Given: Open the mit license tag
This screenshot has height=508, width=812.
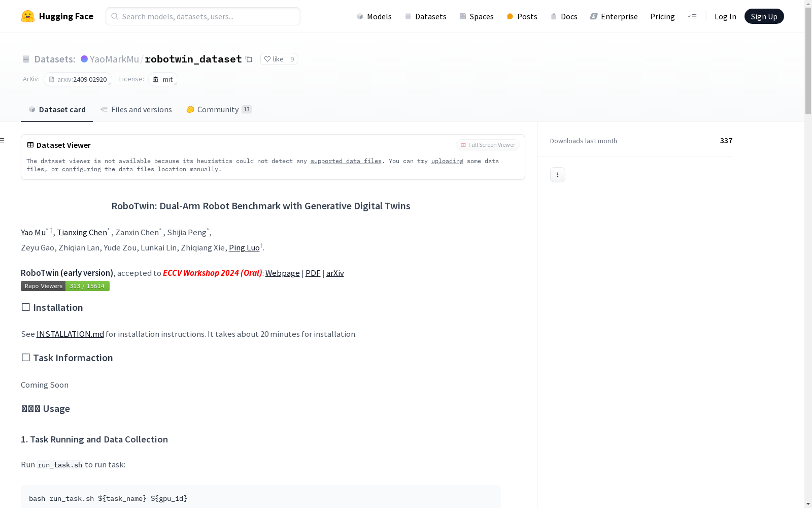Looking at the screenshot, I should point(163,79).
